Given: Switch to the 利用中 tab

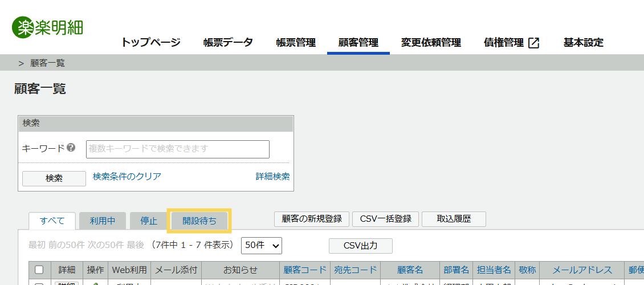Looking at the screenshot, I should point(103,221).
